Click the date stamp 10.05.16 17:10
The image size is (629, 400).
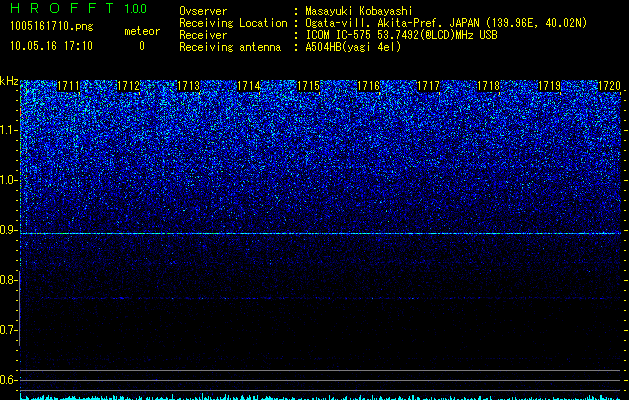click(51, 46)
